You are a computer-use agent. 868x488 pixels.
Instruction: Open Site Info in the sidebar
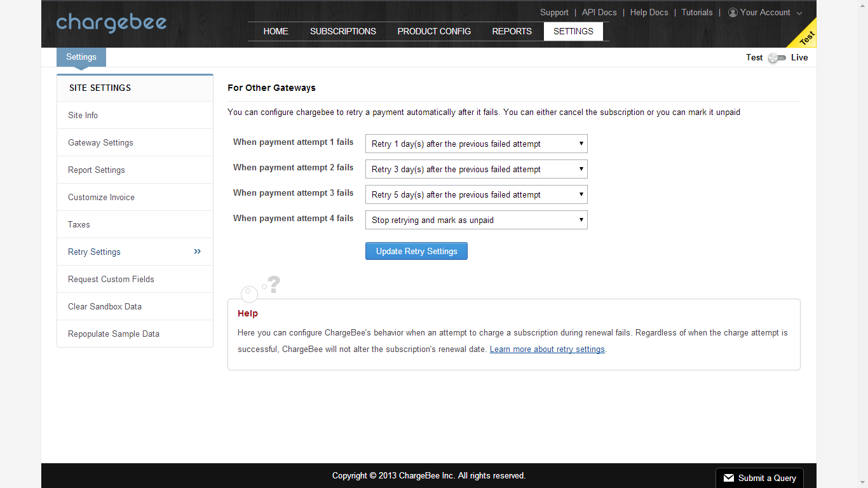click(135, 115)
